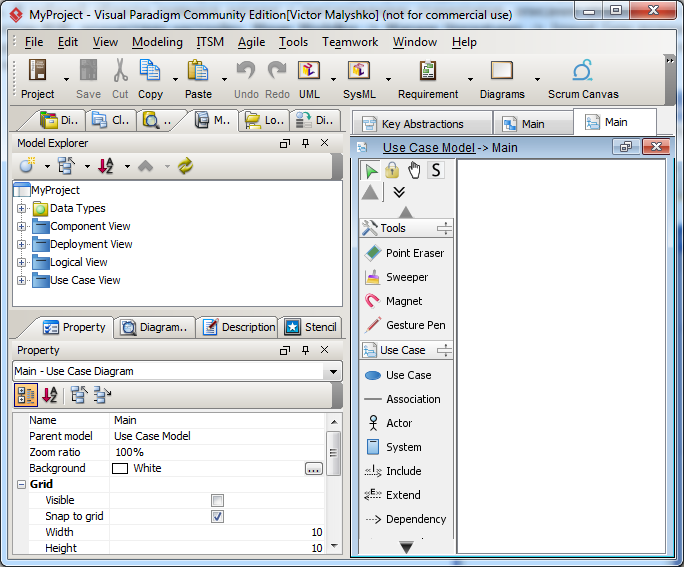
Task: Click the palette scroll-down arrow
Action: coord(406,547)
